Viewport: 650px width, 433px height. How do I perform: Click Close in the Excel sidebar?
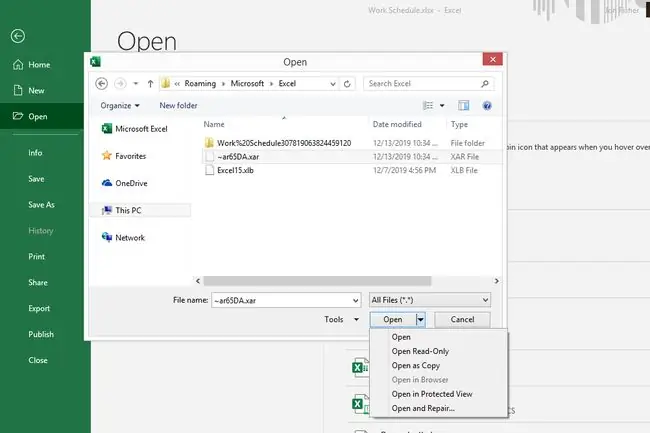[38, 360]
